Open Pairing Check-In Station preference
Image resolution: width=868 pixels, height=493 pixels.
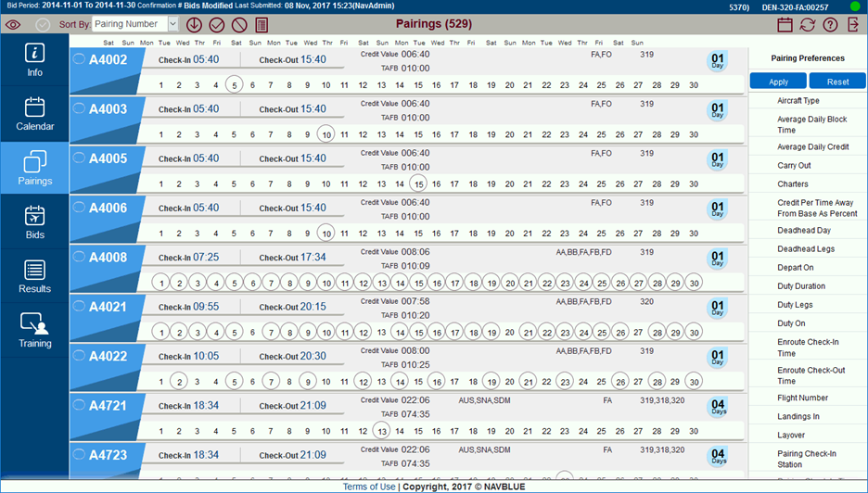(807, 459)
